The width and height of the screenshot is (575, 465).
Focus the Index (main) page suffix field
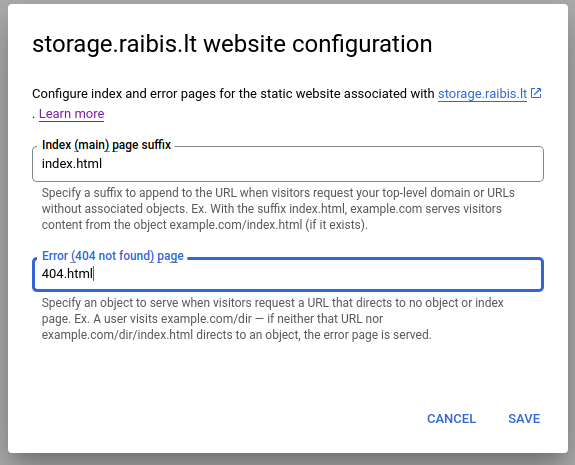click(288, 164)
